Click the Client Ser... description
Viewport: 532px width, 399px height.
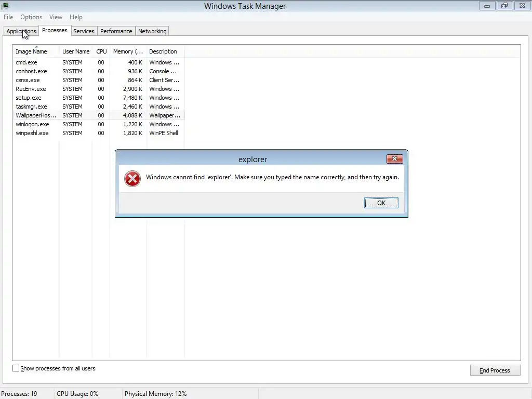click(164, 80)
